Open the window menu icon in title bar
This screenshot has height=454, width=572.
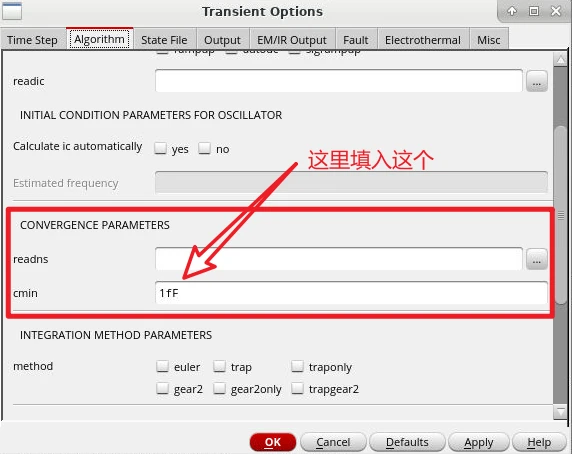click(12, 11)
